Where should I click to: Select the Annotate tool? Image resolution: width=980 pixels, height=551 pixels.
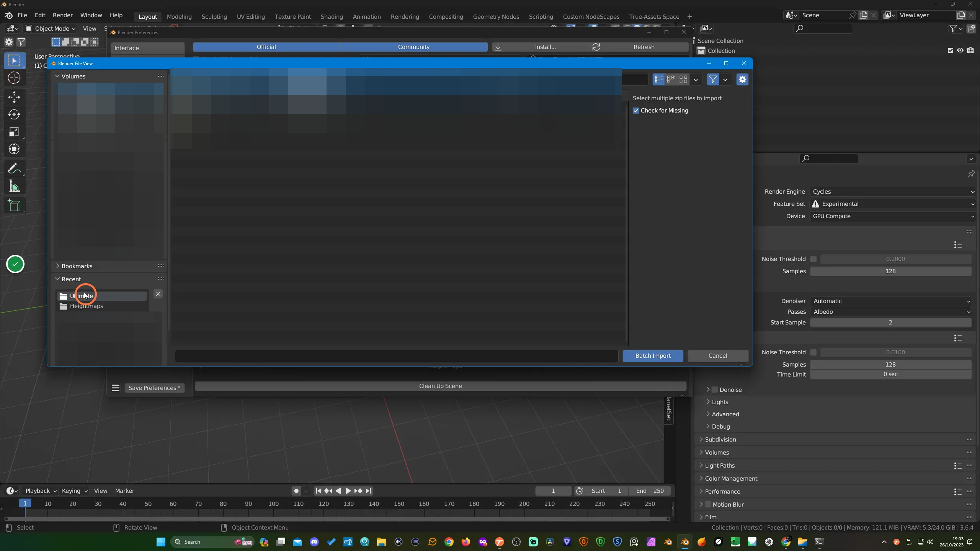click(14, 168)
